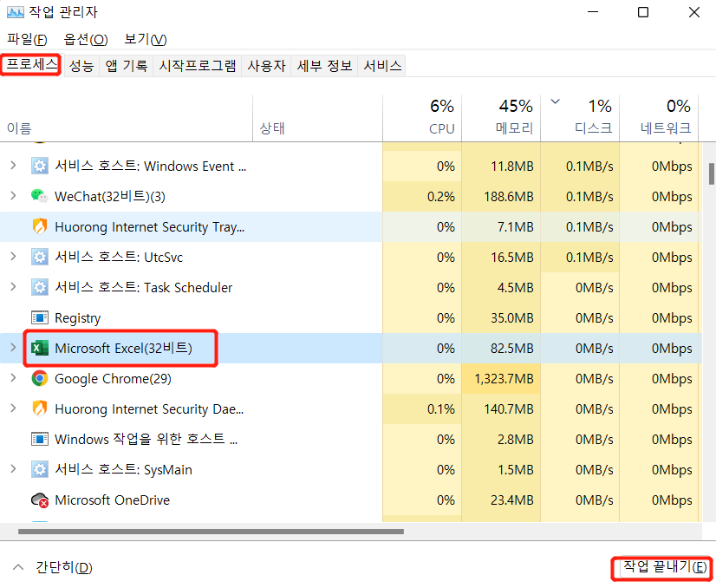Click the Huorong Internet Security Tray icon

point(38,226)
